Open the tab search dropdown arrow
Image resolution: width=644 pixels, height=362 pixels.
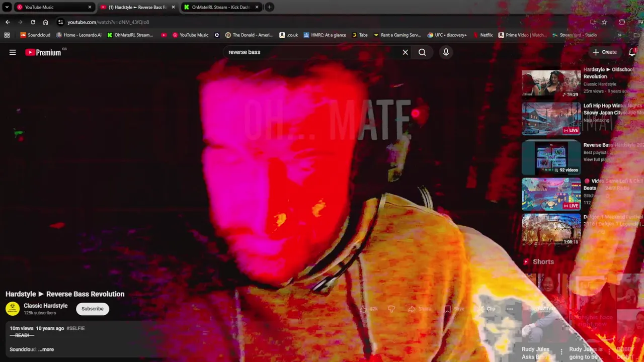(7, 7)
